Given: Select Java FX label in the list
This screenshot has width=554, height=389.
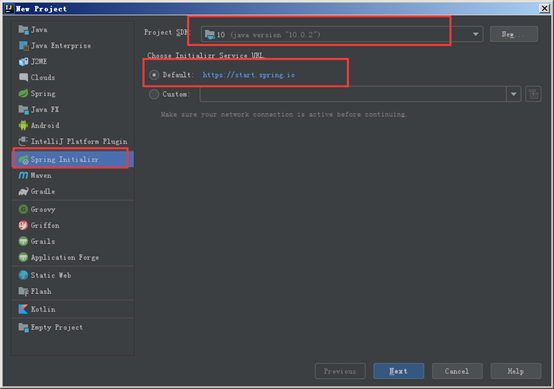Looking at the screenshot, I should pos(45,110).
